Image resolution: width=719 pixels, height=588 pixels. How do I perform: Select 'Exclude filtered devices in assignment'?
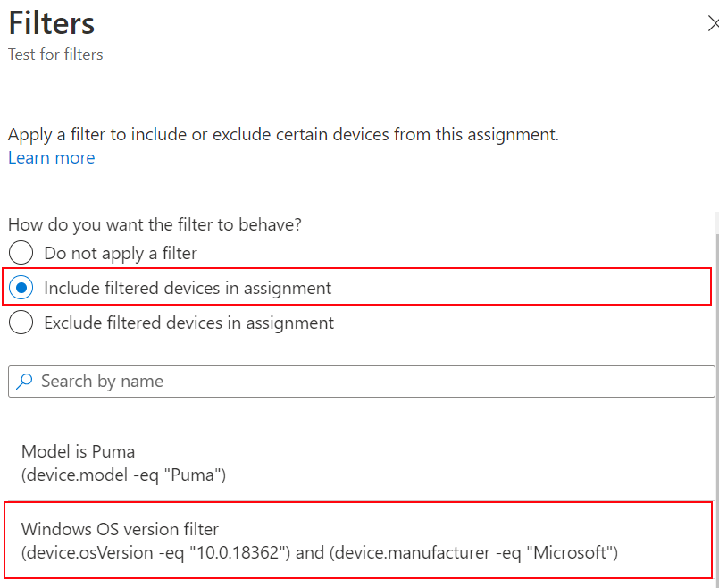(20, 323)
